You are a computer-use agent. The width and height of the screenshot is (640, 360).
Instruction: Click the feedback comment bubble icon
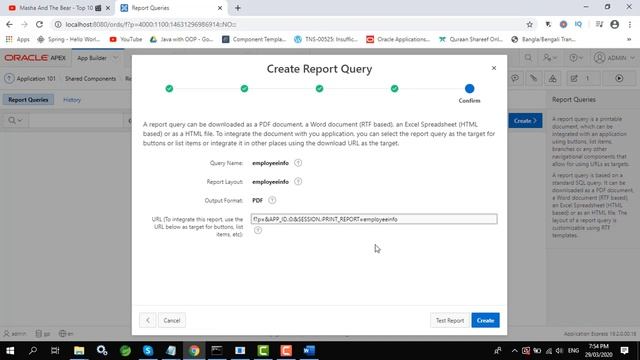point(515,78)
